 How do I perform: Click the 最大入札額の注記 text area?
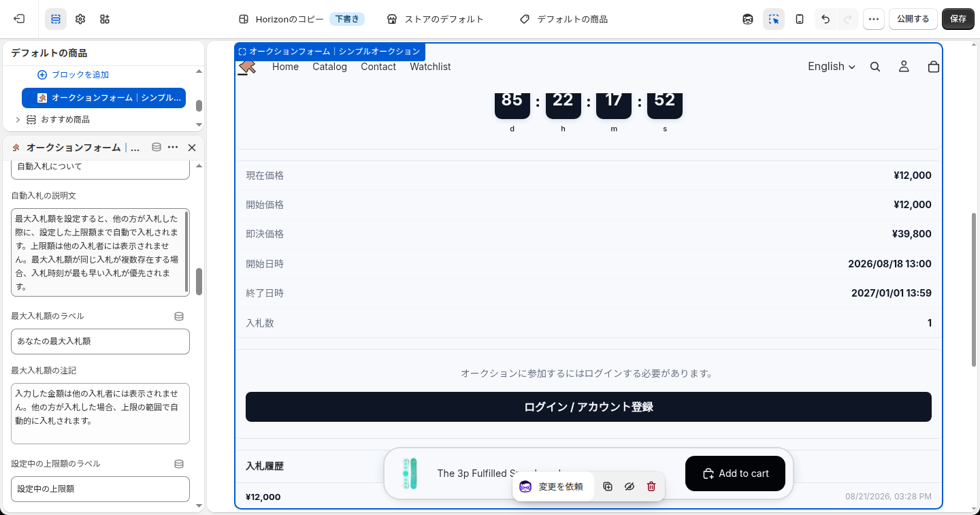(100, 414)
